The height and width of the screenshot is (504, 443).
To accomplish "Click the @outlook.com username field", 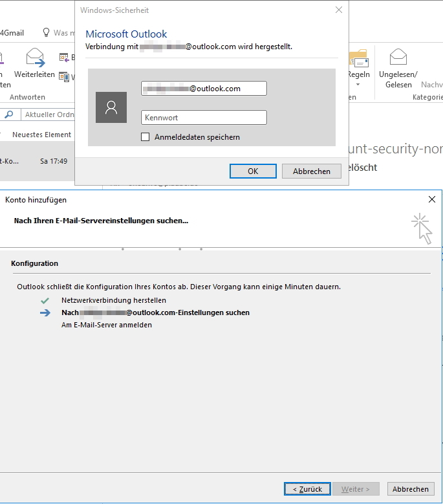I will [x=204, y=89].
